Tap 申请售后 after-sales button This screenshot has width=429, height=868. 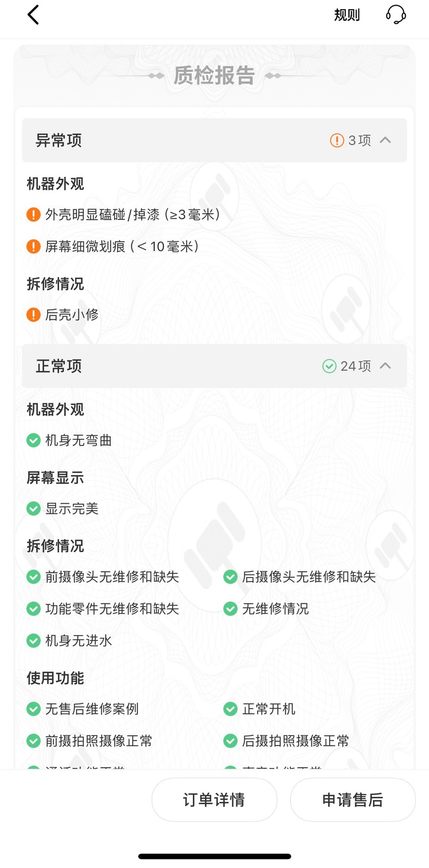point(353,799)
